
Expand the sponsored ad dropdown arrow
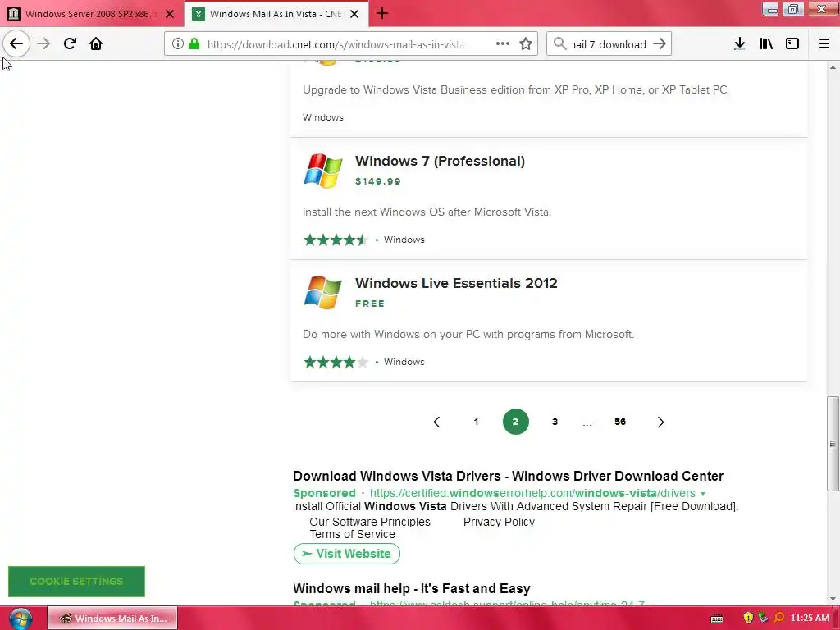coord(703,494)
